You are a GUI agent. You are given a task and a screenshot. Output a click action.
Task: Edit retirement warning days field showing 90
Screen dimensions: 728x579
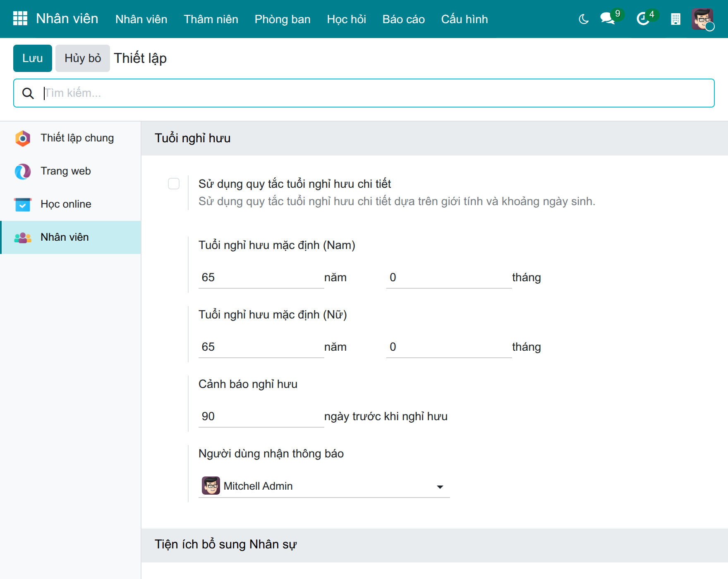point(261,416)
